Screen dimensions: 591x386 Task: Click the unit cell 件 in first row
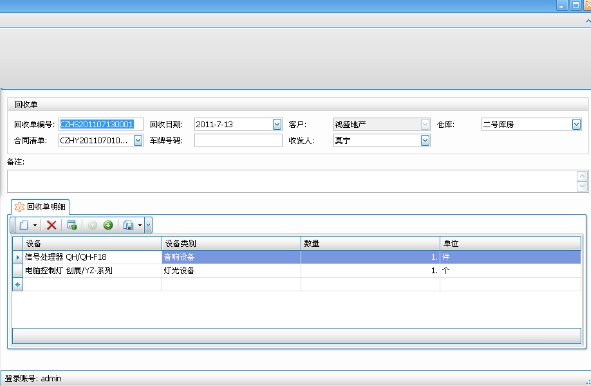pyautogui.click(x=510, y=257)
